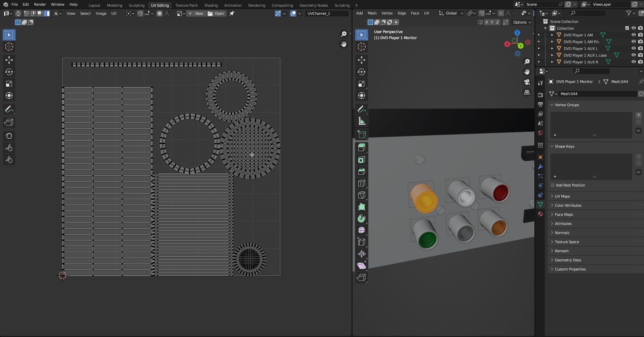Select the Scale tool in UV editor

point(9,84)
